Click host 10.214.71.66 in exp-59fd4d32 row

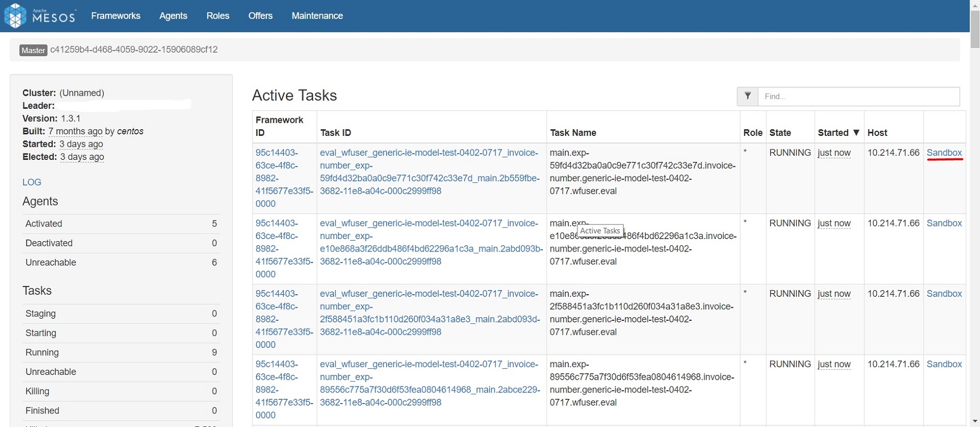[x=893, y=153]
